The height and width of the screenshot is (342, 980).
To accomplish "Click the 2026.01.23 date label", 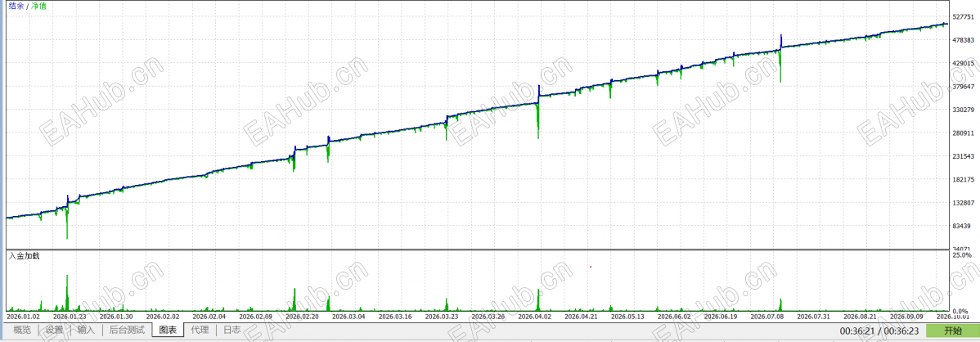I will click(70, 317).
